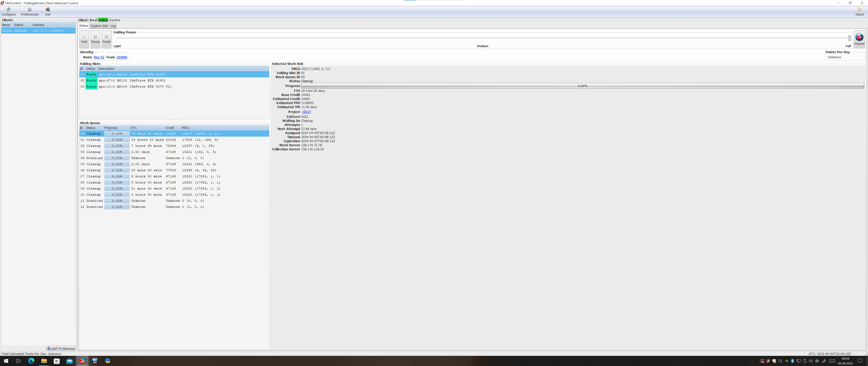
Task: Sort work queue by Credit column
Action: click(x=172, y=128)
